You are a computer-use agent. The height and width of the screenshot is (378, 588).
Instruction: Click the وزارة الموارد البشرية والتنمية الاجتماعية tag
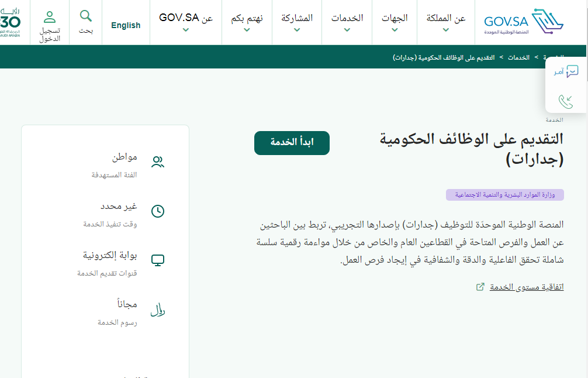pyautogui.click(x=505, y=195)
